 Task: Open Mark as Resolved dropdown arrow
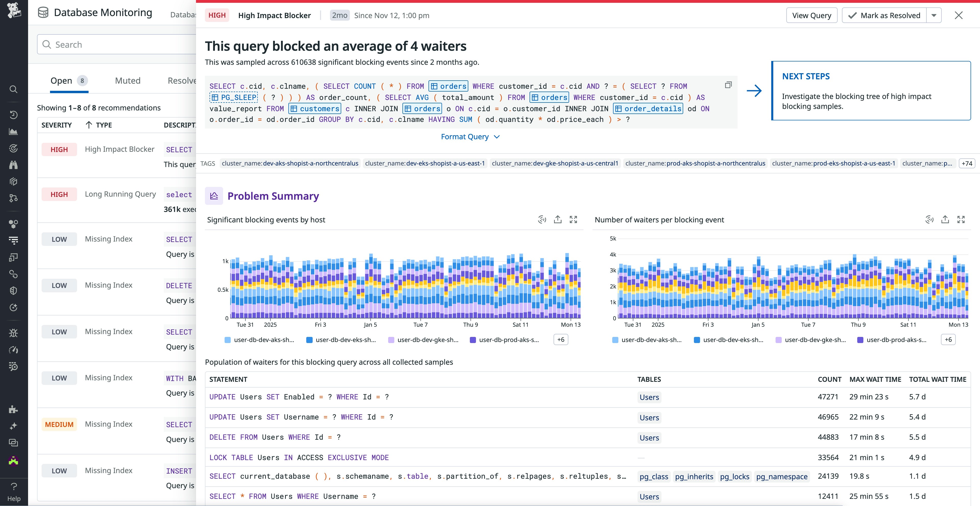tap(934, 16)
